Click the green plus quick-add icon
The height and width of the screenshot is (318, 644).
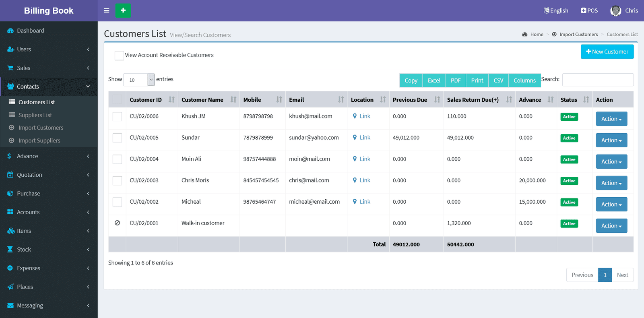click(123, 10)
